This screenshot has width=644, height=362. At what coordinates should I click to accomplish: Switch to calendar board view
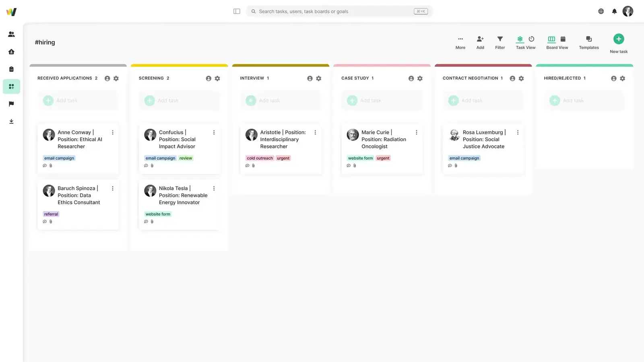[563, 39]
